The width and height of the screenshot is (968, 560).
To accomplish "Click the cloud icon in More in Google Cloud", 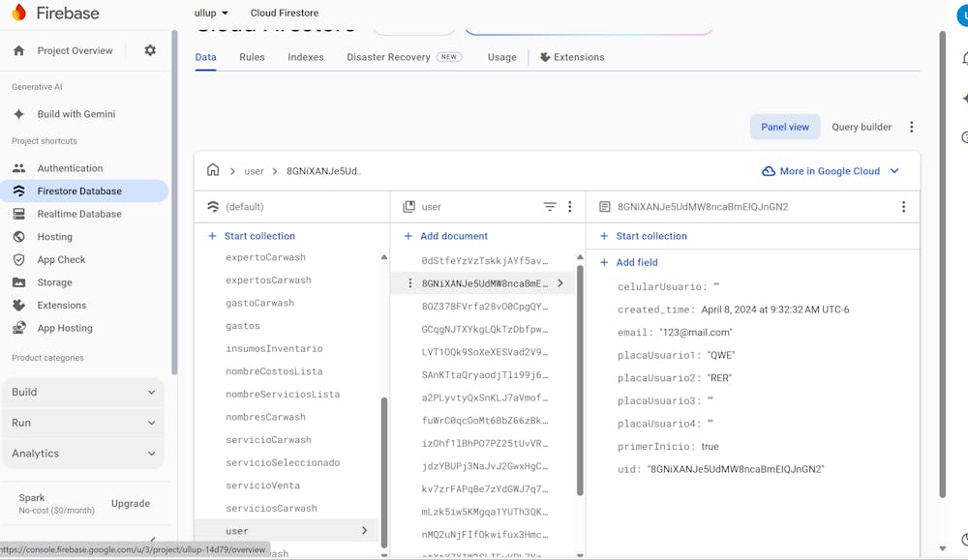I will click(769, 171).
